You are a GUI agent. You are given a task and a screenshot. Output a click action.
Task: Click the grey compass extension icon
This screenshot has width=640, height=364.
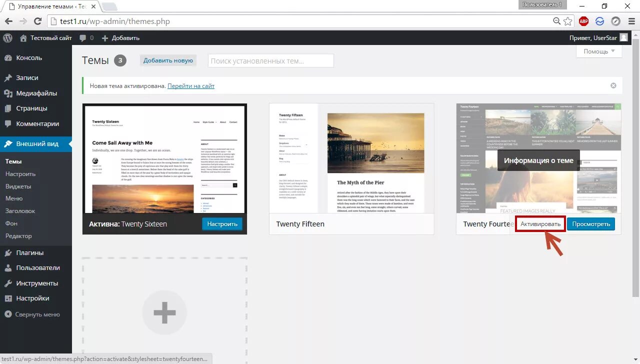click(x=615, y=21)
